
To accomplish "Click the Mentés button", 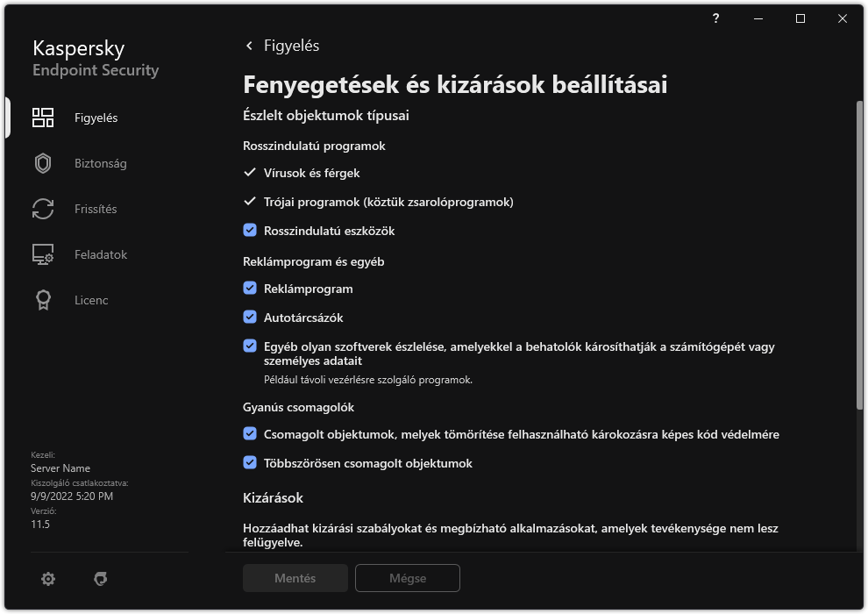I will [x=295, y=578].
